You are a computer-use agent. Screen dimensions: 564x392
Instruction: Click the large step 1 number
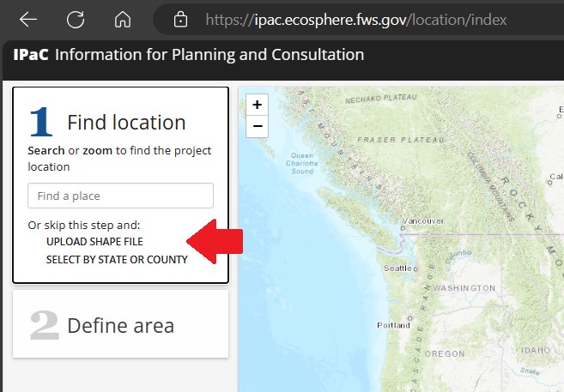tap(41, 122)
